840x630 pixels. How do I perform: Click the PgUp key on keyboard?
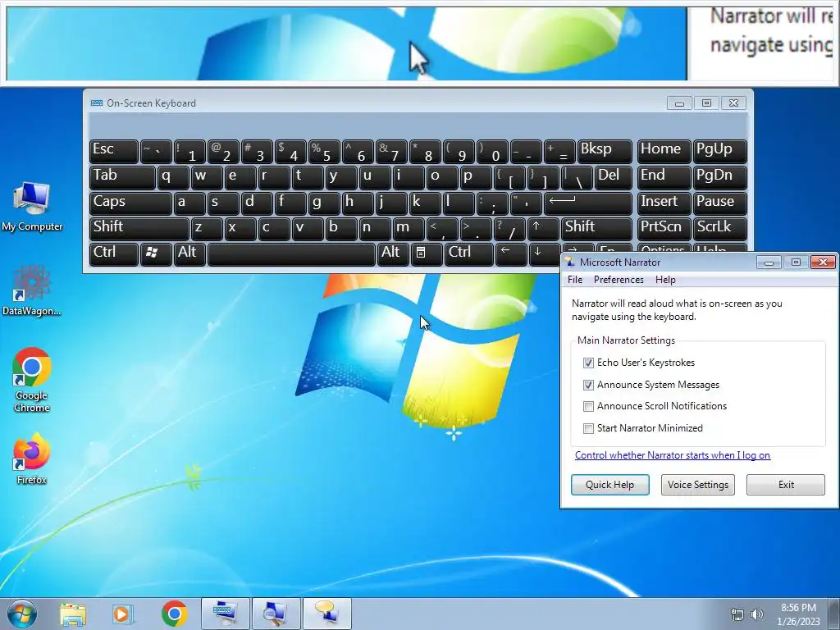pos(720,152)
